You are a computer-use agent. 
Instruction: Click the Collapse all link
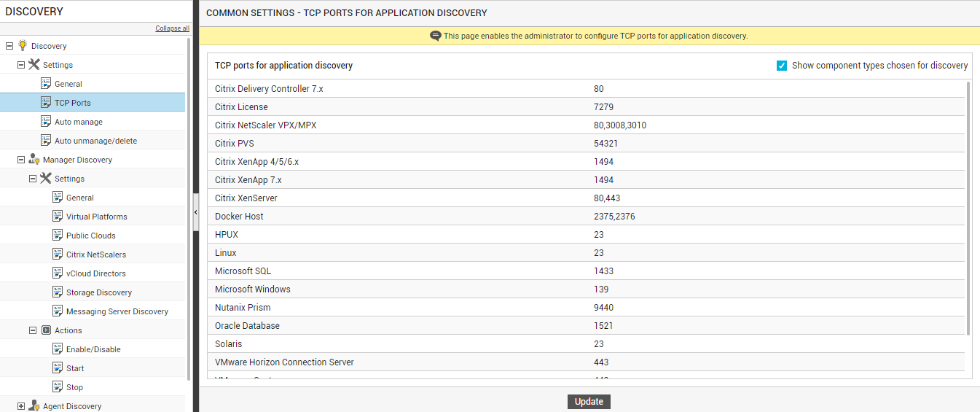click(x=172, y=28)
